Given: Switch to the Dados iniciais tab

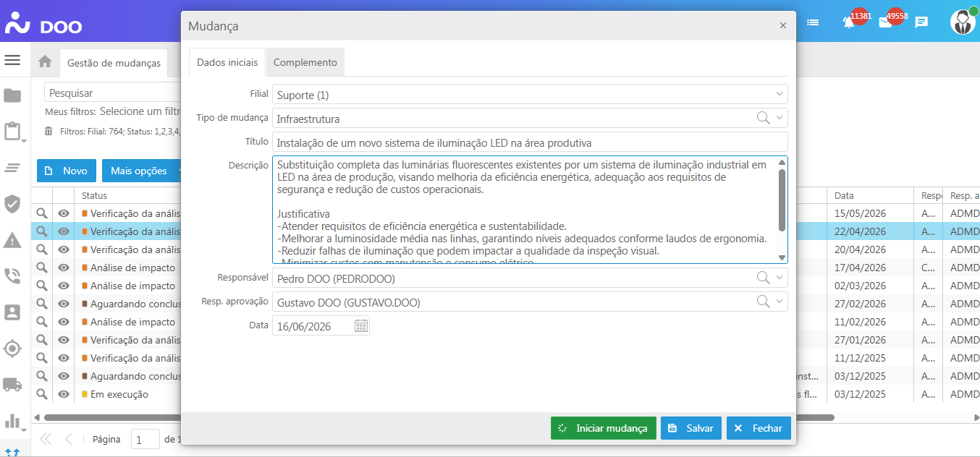Looking at the screenshot, I should tap(227, 62).
